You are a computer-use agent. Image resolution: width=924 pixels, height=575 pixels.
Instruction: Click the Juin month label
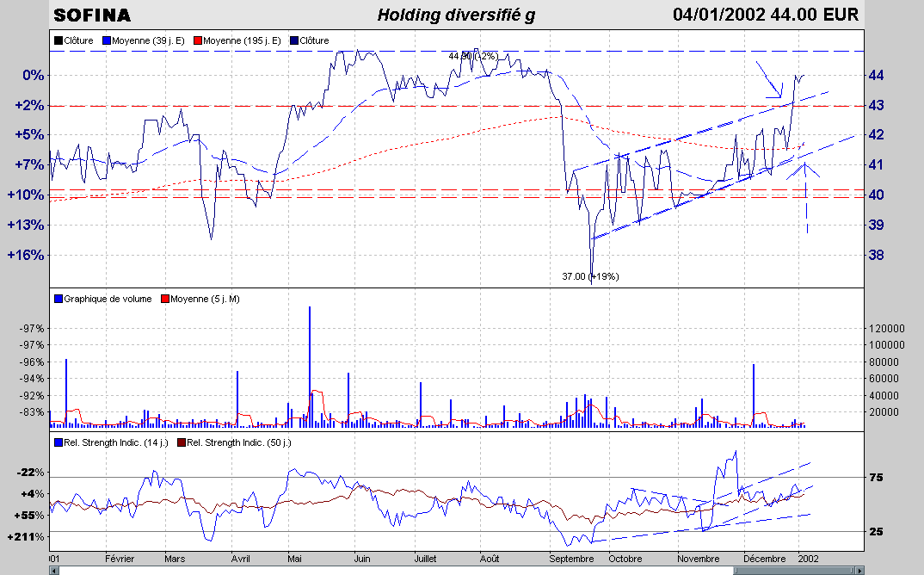pos(362,560)
